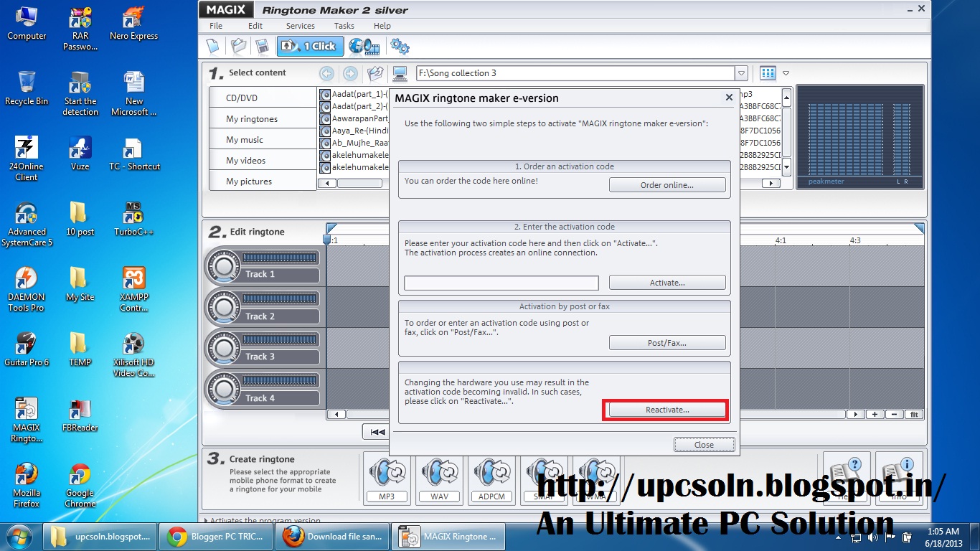Image resolution: width=980 pixels, height=551 pixels.
Task: Click the Activate... button
Action: [x=667, y=283]
